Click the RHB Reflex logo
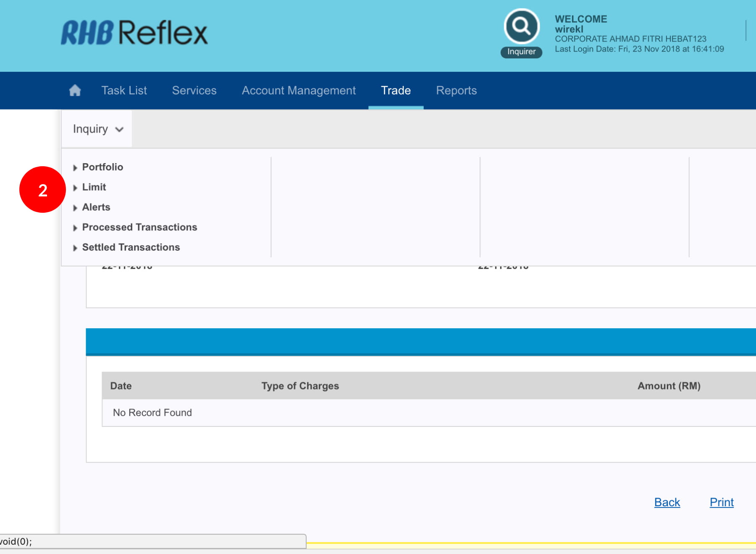This screenshot has height=554, width=756. (x=134, y=33)
